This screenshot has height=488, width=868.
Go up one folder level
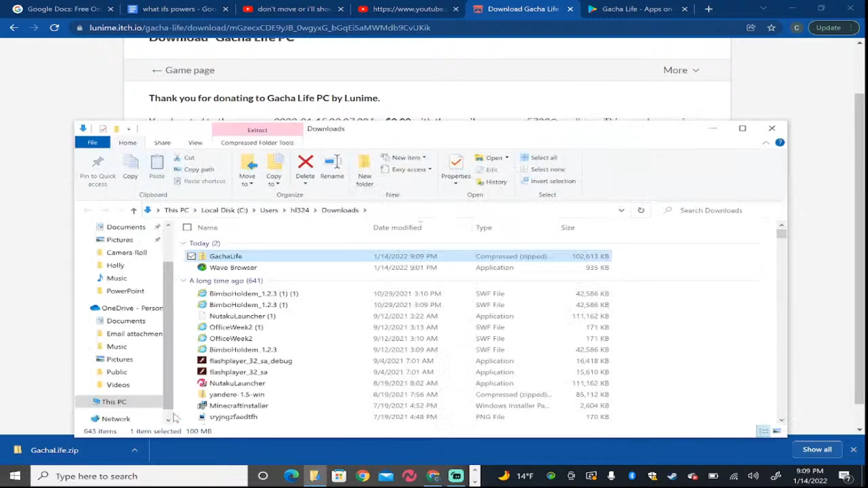134,210
